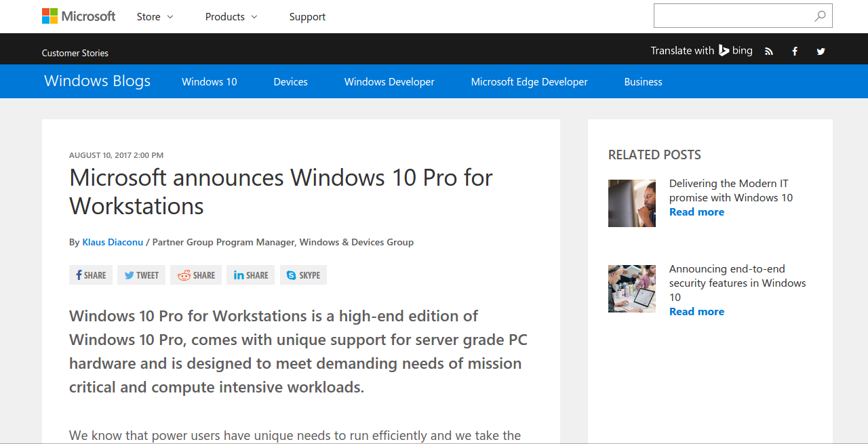Screen dimensions: 868x444
Task: Read more about end-to-end security features
Action: [x=696, y=312]
